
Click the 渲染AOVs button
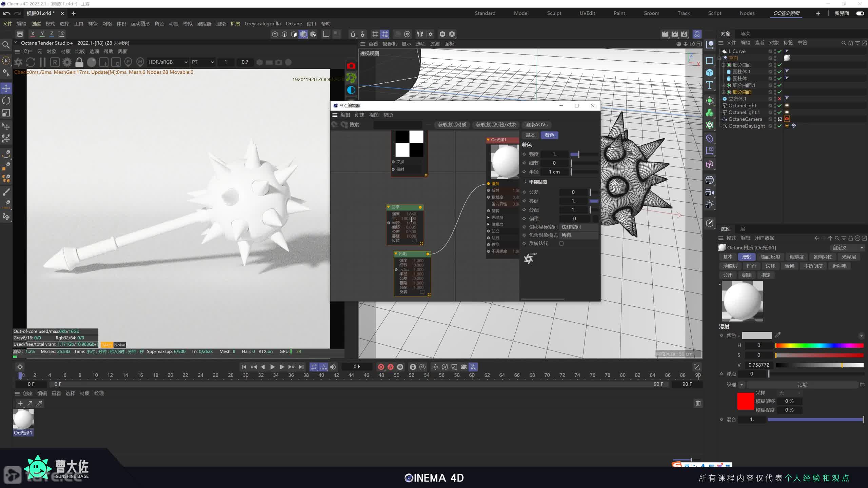click(x=536, y=125)
